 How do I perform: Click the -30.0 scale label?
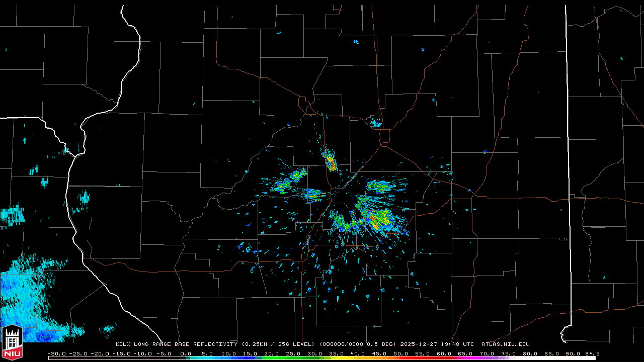[x=56, y=353]
